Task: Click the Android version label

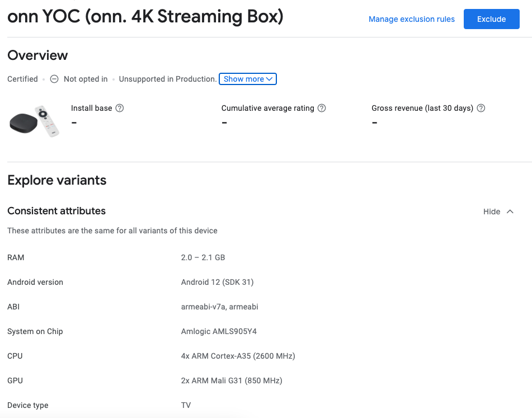Action: coord(35,282)
